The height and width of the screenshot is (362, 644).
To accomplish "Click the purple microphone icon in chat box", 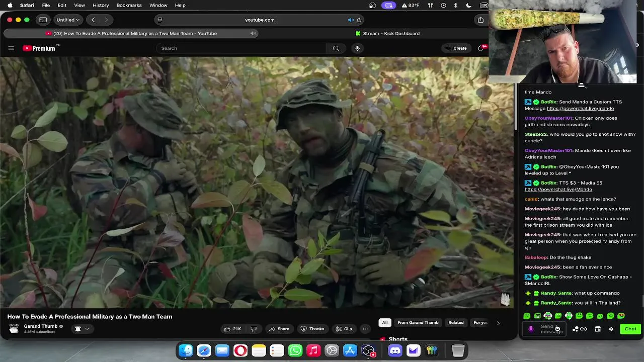I will tap(531, 329).
